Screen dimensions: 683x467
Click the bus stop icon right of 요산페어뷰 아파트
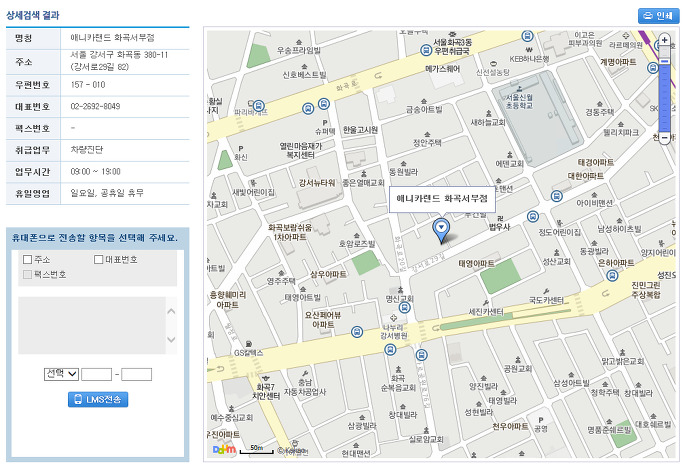click(x=357, y=332)
